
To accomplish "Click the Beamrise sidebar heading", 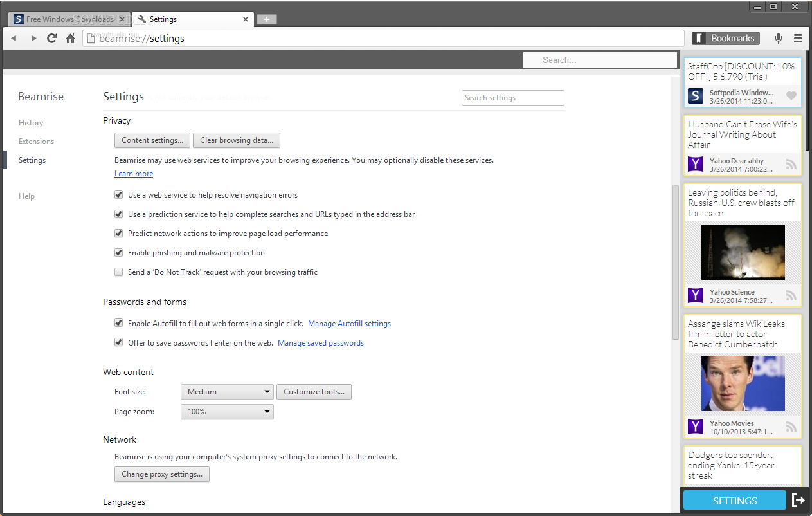I will 41,97.
